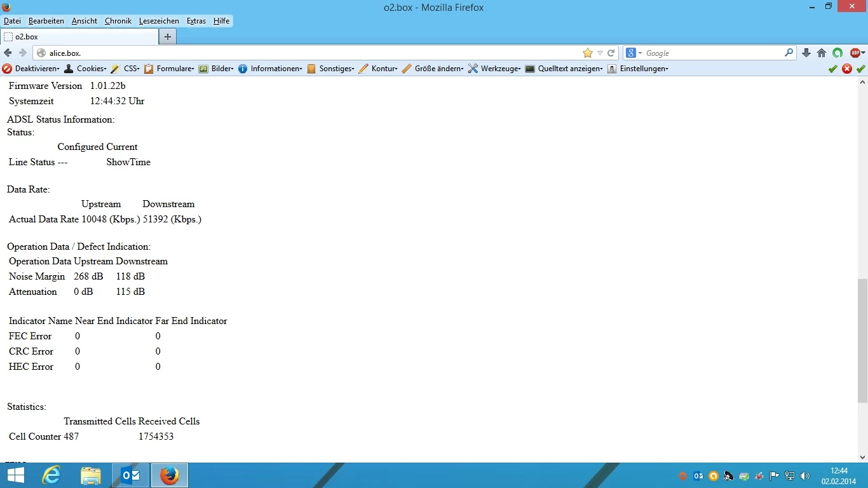This screenshot has height=488, width=868.
Task: Open the search engine selector dropdown
Action: [x=635, y=53]
